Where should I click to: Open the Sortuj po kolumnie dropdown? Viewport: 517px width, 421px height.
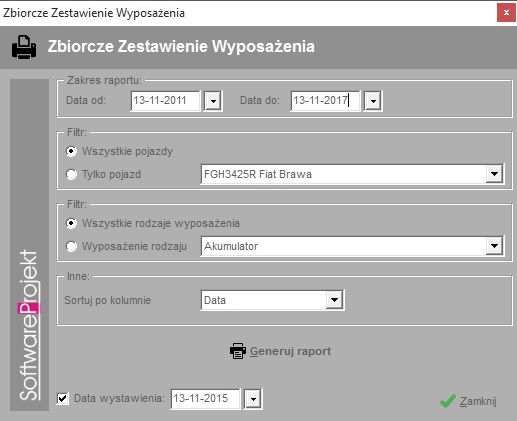(334, 300)
